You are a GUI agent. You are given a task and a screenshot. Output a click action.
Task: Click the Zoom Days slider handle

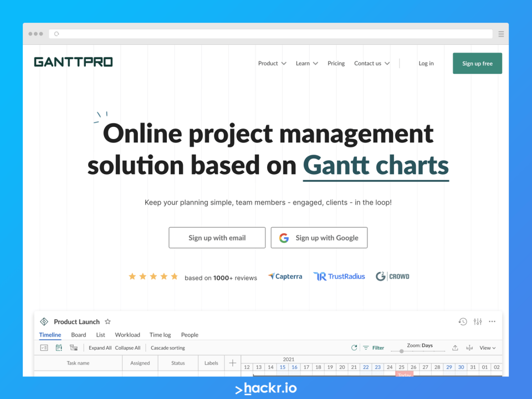401,351
